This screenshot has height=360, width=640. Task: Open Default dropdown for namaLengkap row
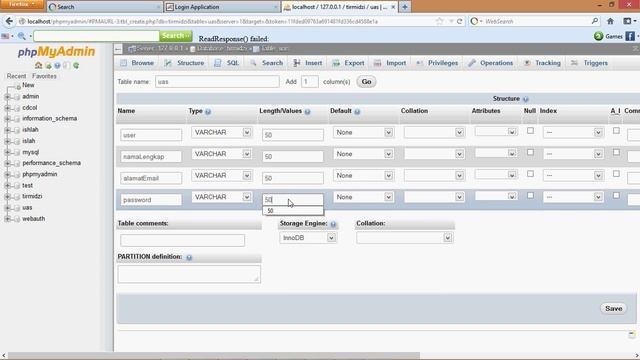(363, 154)
